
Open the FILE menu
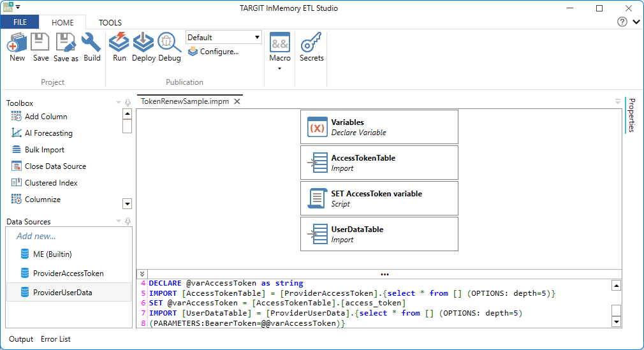[20, 22]
